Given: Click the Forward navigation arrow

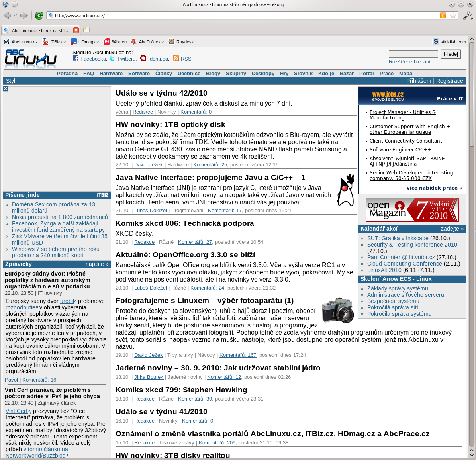Looking at the screenshot, I should point(24,16).
